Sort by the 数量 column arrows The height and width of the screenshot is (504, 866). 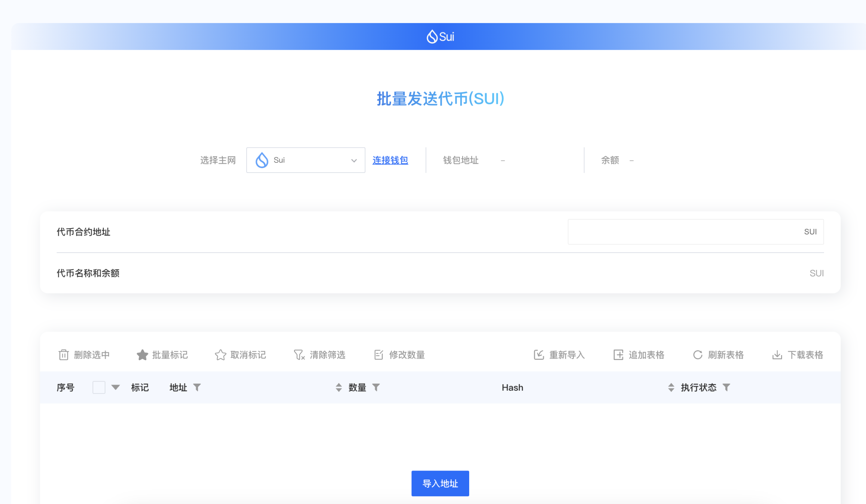339,388
